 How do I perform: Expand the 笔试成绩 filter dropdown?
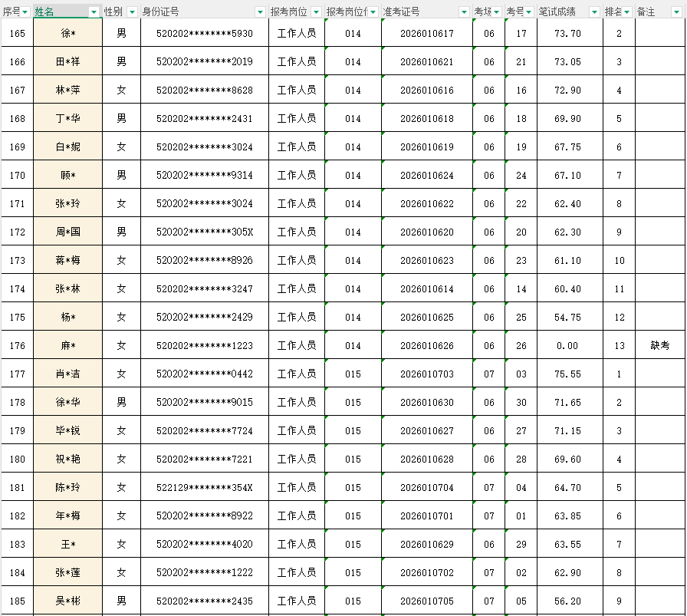[593, 12]
